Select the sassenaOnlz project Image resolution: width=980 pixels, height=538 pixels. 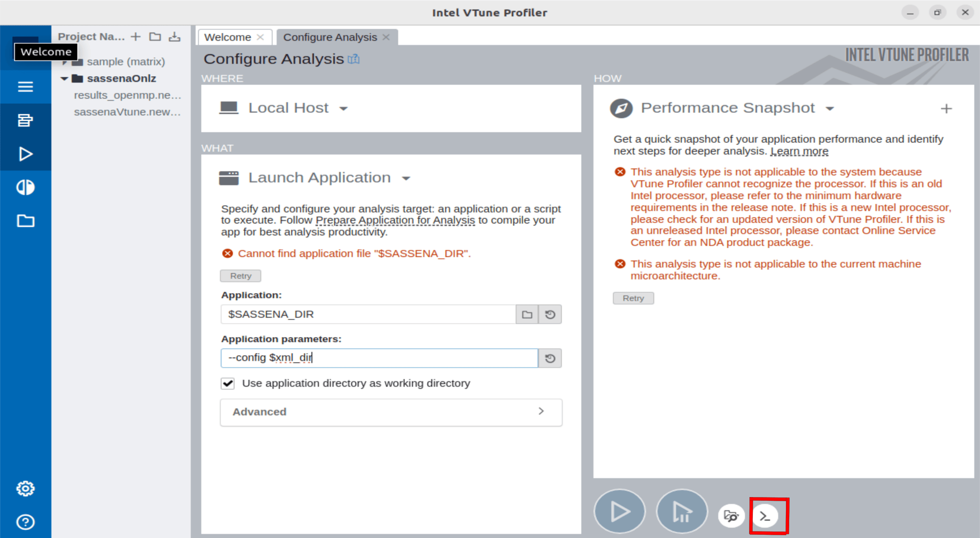pos(122,79)
